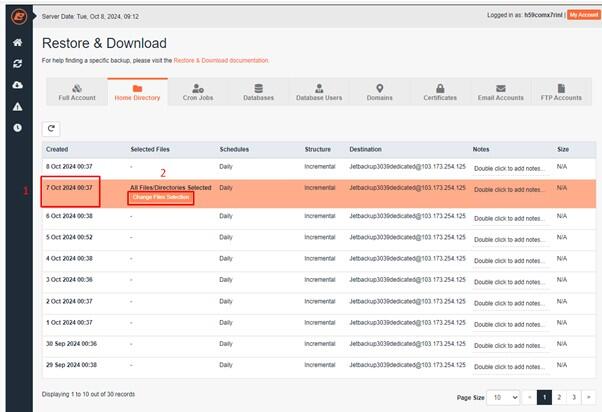Click the Change Files Selection button
602x412 pixels.
point(160,197)
